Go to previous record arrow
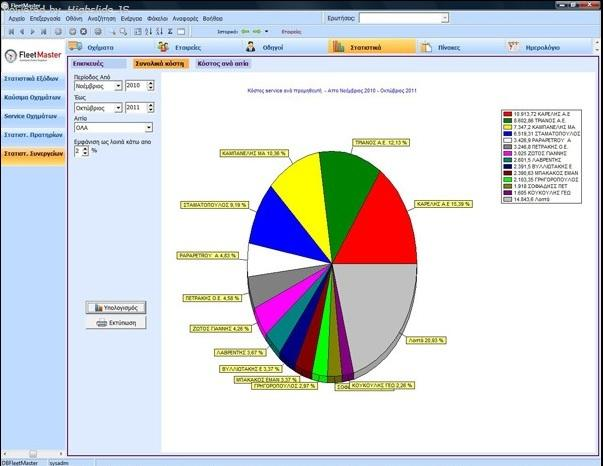Screen dimensions: 604x466 [22, 32]
